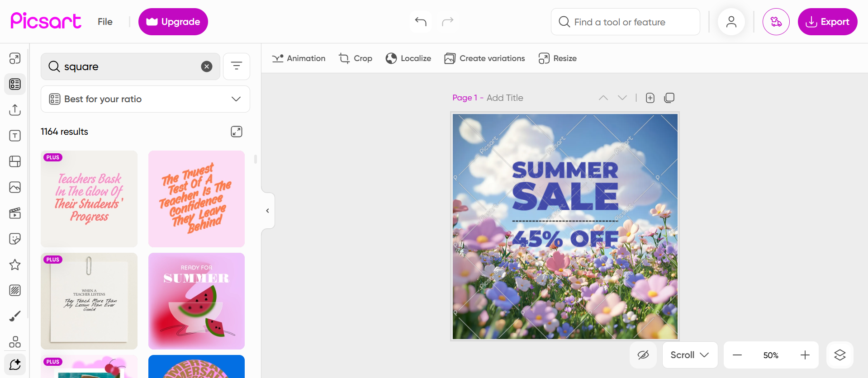Open the search filter options button
This screenshot has width=868, height=378.
click(x=237, y=66)
